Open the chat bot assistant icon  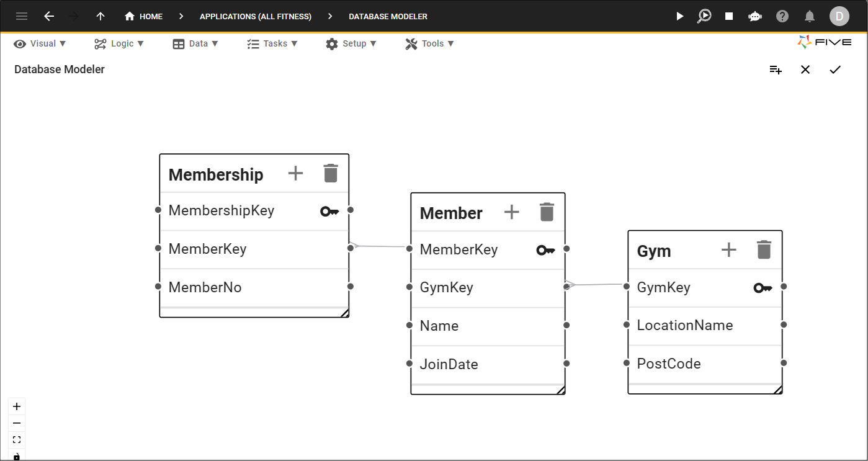point(755,16)
